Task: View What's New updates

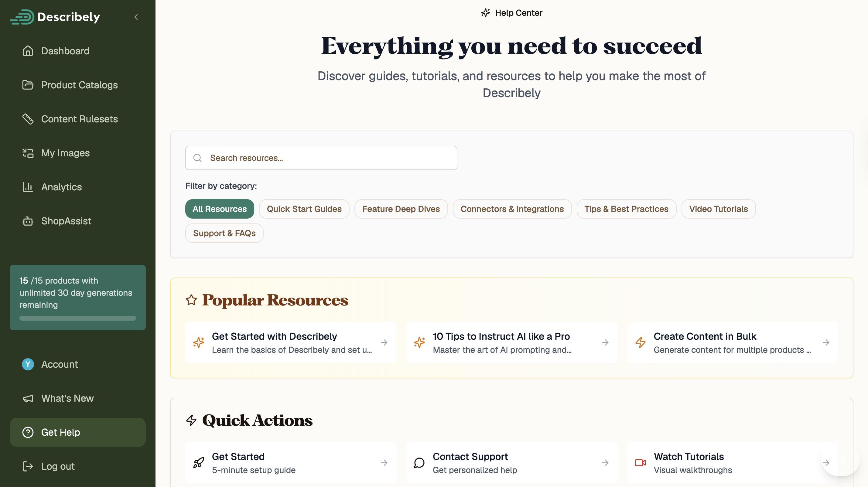Action: (77, 398)
